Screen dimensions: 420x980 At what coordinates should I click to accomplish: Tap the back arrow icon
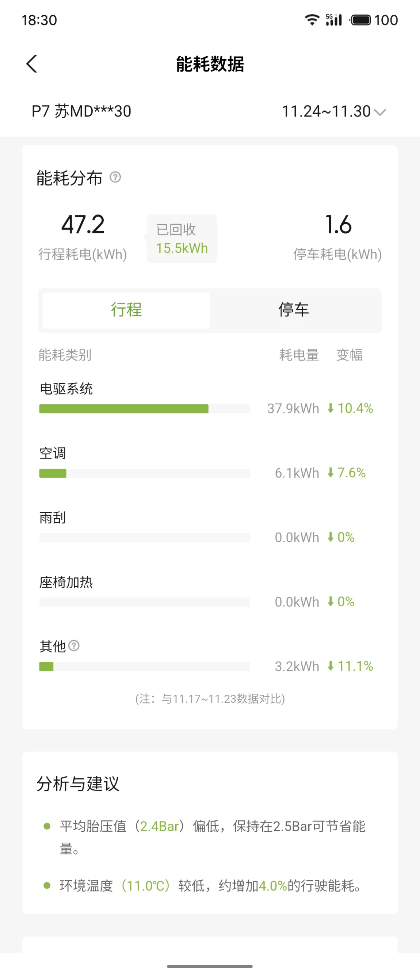(x=32, y=64)
